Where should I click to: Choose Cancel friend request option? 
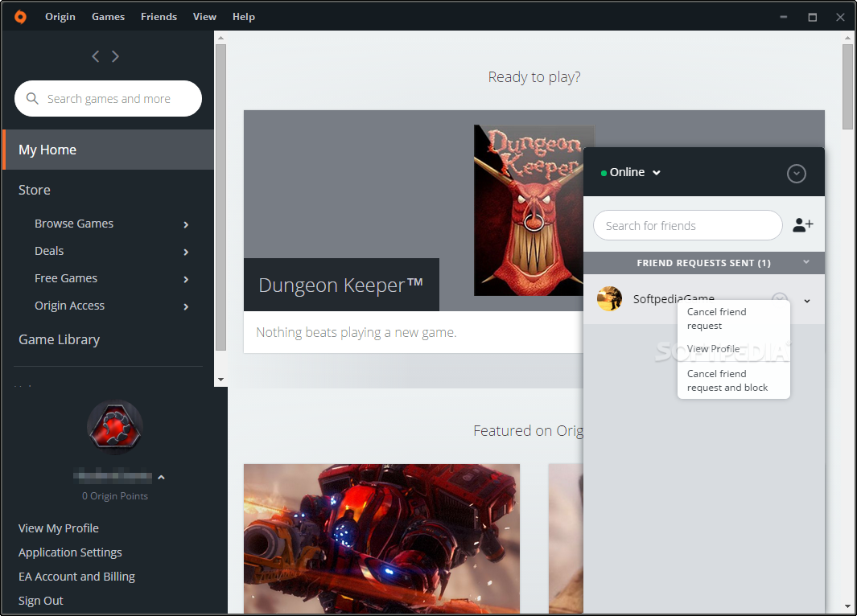[x=733, y=319]
